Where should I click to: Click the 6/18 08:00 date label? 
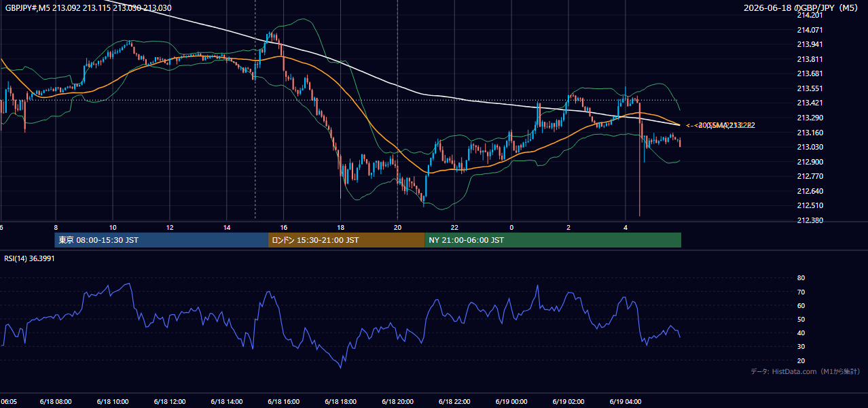(x=56, y=401)
